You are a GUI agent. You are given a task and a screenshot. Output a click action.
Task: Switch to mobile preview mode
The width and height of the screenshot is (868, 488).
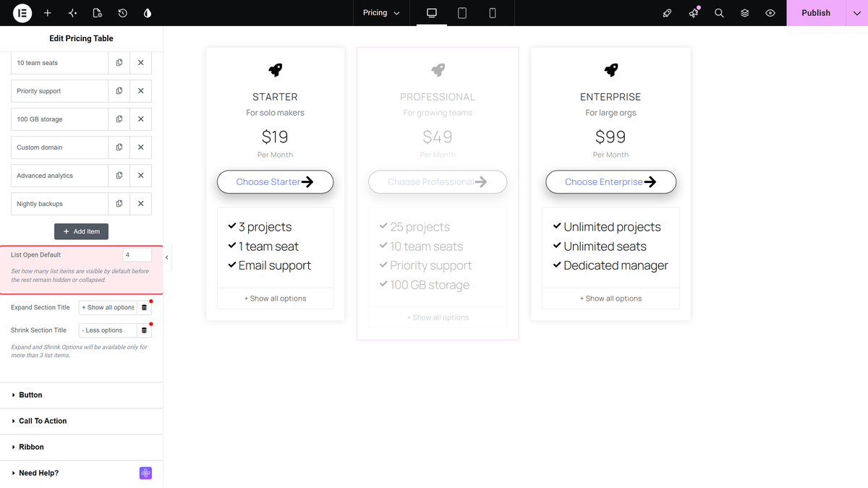coord(493,13)
